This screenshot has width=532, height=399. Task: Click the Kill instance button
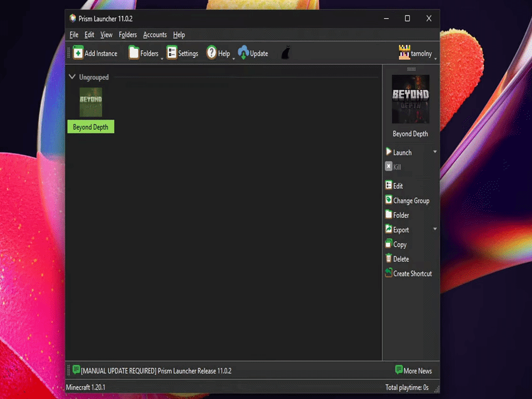tap(393, 167)
